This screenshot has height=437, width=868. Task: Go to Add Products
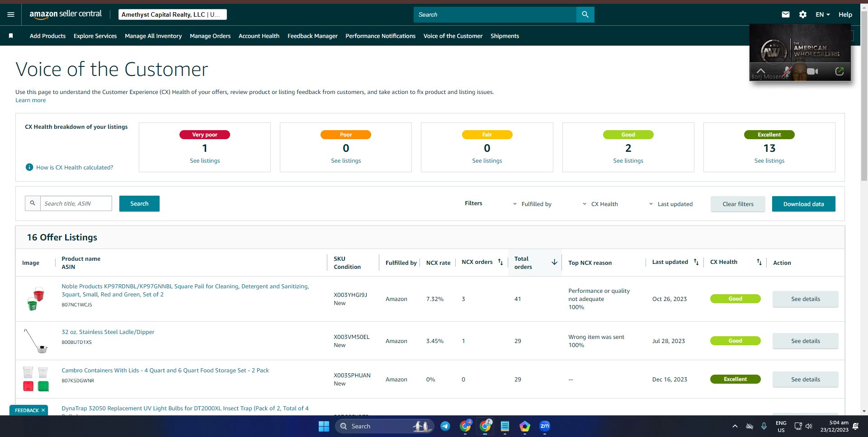coord(47,36)
